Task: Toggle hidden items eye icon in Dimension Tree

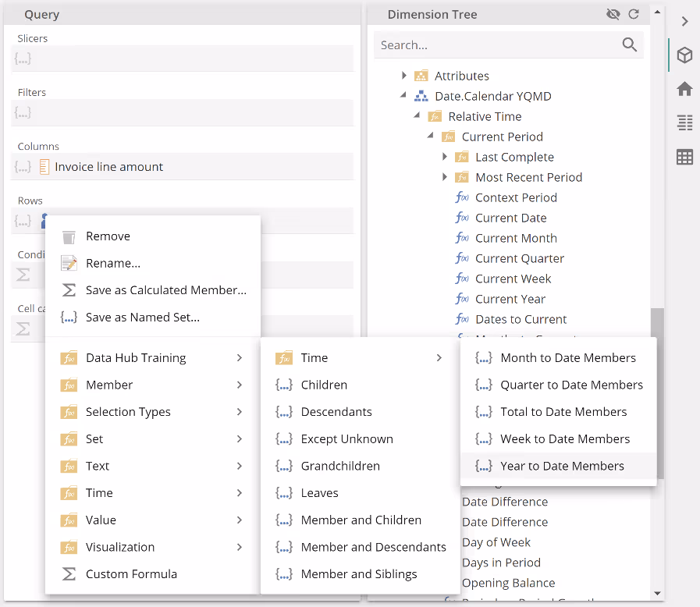Action: [x=613, y=14]
